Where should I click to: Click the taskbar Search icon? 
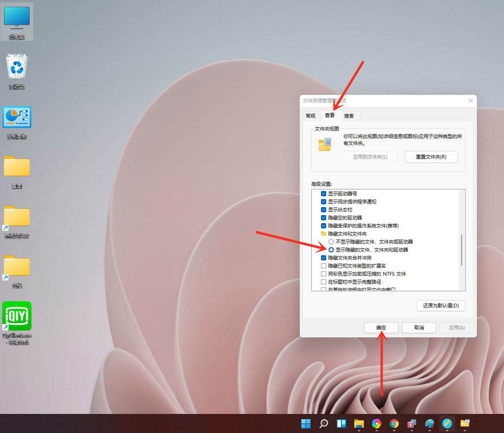323,423
